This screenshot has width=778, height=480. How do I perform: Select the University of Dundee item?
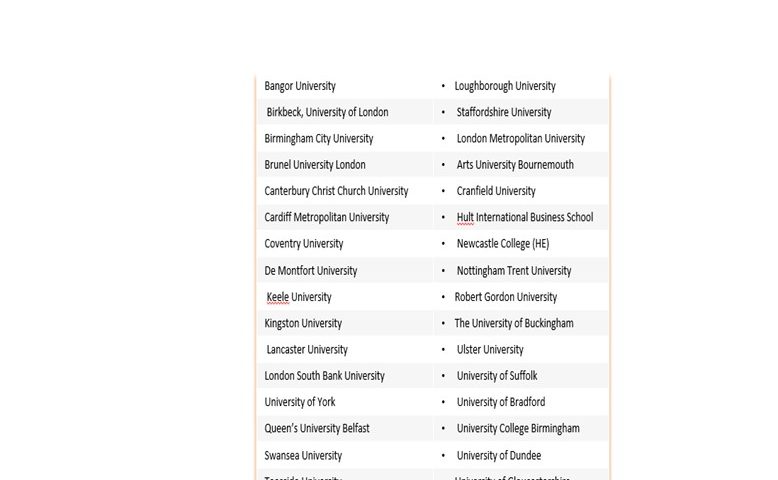point(499,456)
